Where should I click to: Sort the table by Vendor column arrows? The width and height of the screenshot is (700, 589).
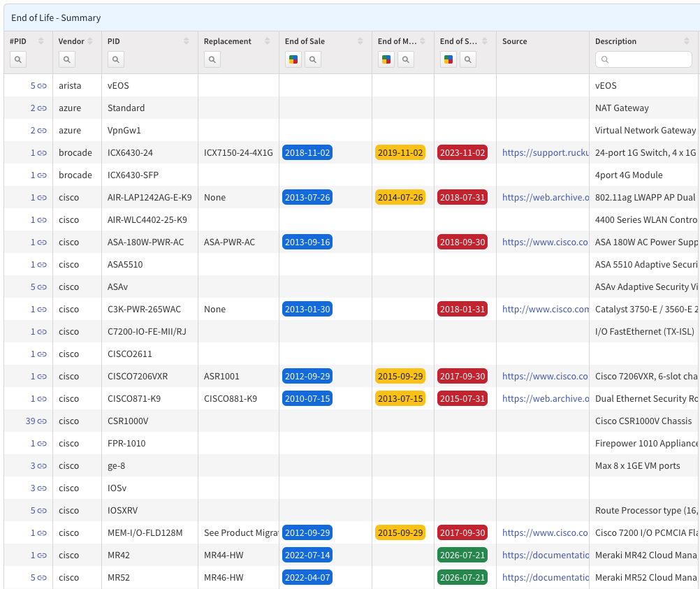coord(90,41)
